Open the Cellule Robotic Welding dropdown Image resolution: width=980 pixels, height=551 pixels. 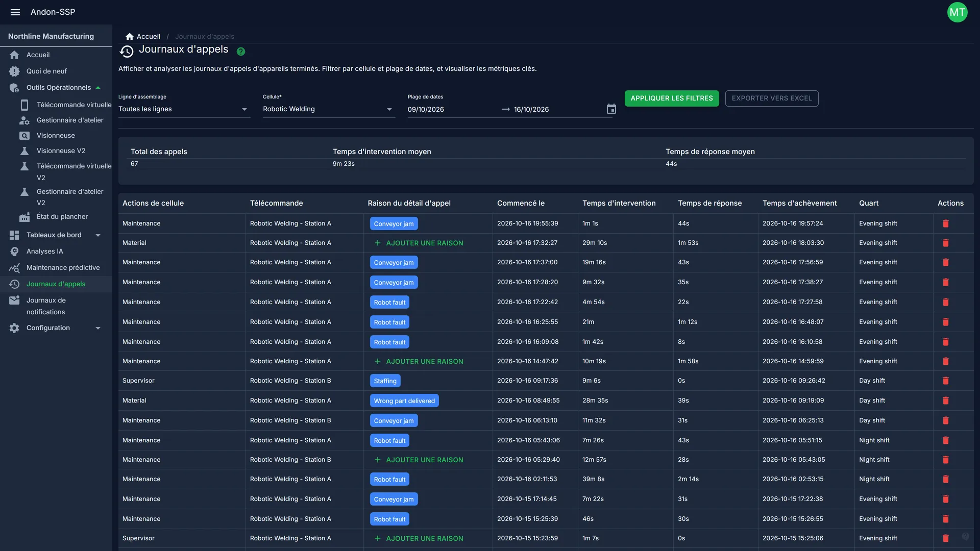[329, 109]
